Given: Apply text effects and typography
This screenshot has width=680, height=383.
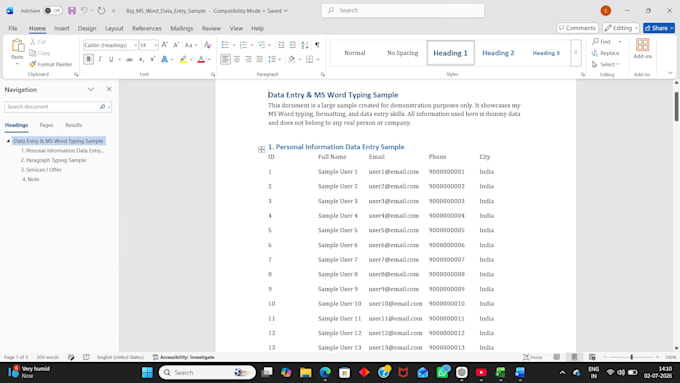Looking at the screenshot, I should click(164, 59).
